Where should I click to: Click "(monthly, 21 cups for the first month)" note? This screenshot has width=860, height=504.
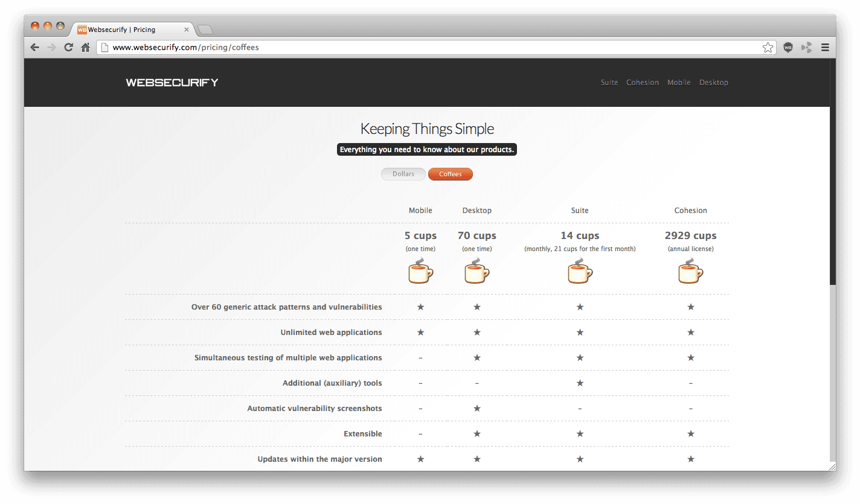pyautogui.click(x=580, y=249)
